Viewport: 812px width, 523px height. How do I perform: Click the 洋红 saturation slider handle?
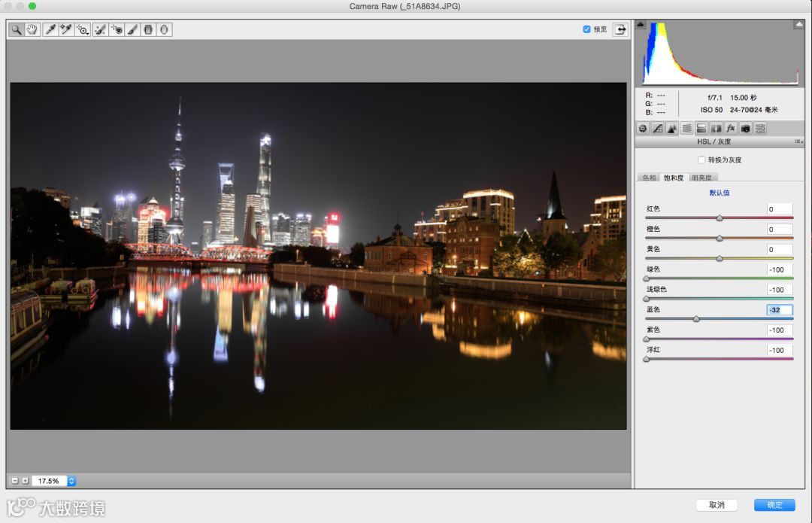[647, 359]
